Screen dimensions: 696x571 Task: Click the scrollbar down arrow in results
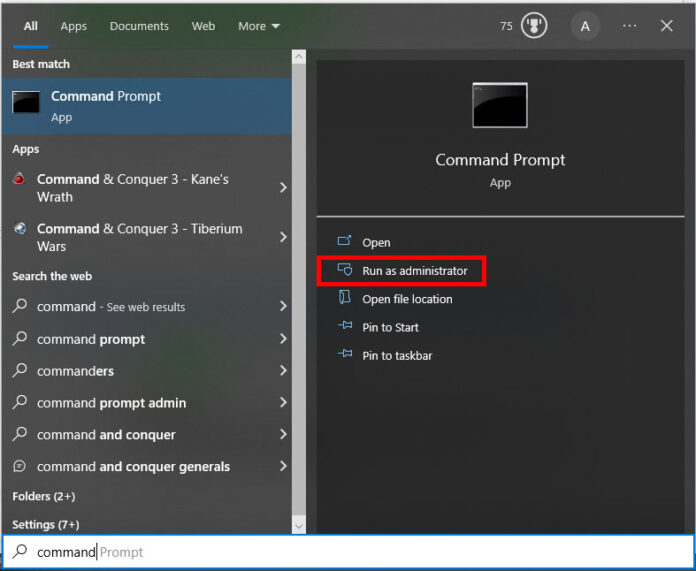point(299,525)
